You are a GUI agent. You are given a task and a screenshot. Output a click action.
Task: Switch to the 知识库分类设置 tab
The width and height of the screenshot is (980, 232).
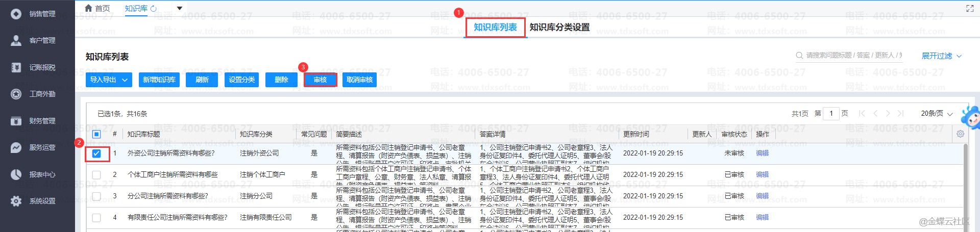point(559,27)
